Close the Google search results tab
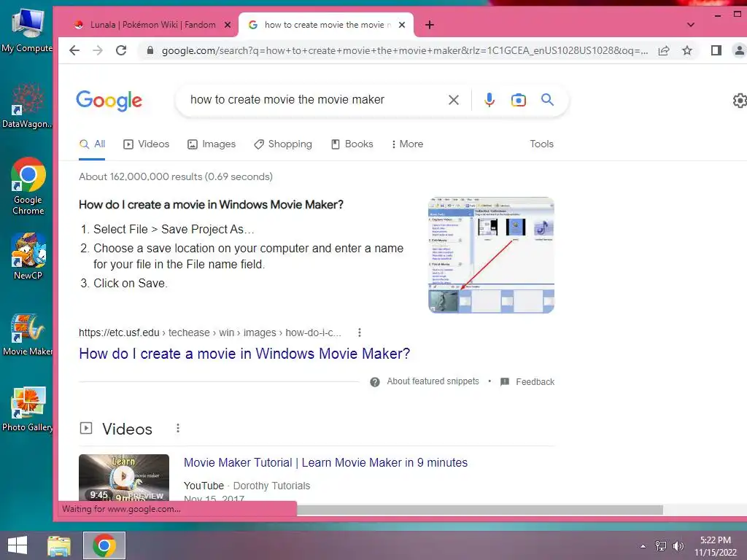This screenshot has width=747, height=560. click(x=402, y=25)
